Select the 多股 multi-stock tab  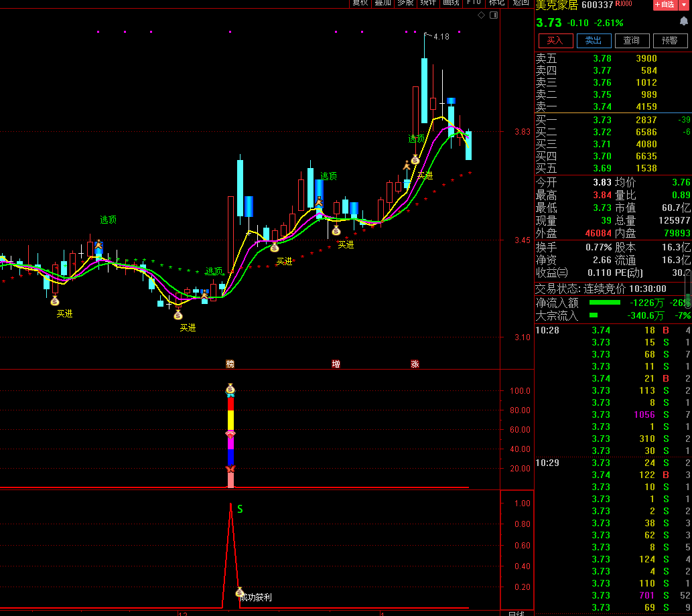405,3
